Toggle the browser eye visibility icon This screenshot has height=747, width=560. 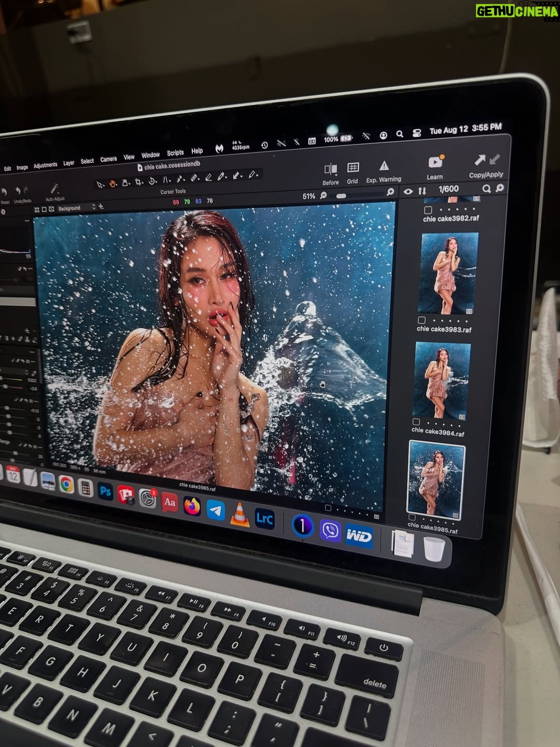coord(408,191)
